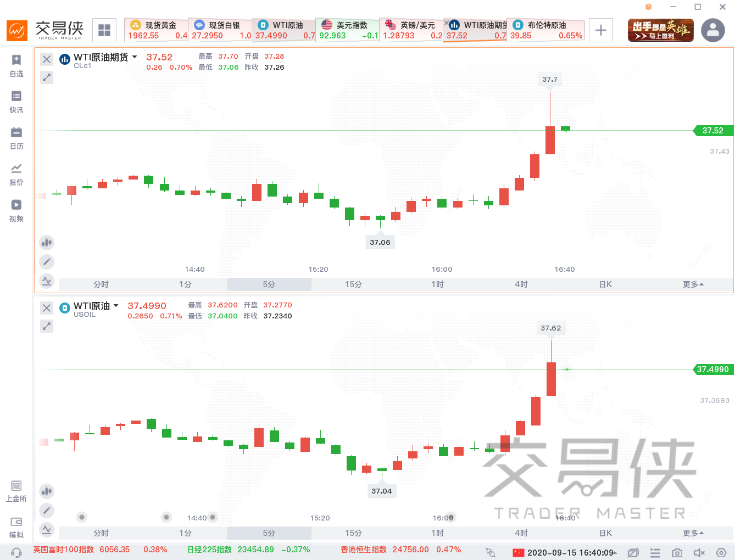Image resolution: width=735 pixels, height=560 pixels.
Task: Click the grid layout icon beside the logo
Action: [x=104, y=30]
